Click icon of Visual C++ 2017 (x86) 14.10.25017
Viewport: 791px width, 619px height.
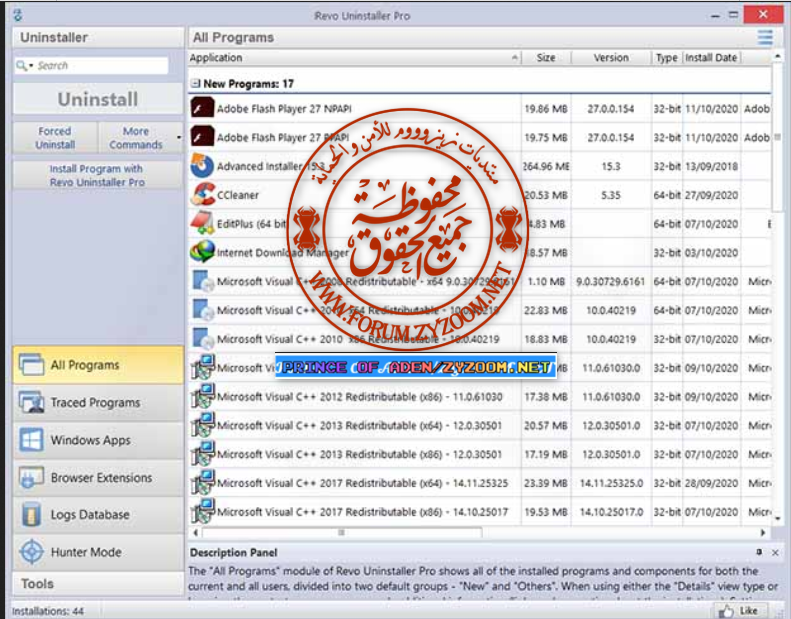coord(203,511)
